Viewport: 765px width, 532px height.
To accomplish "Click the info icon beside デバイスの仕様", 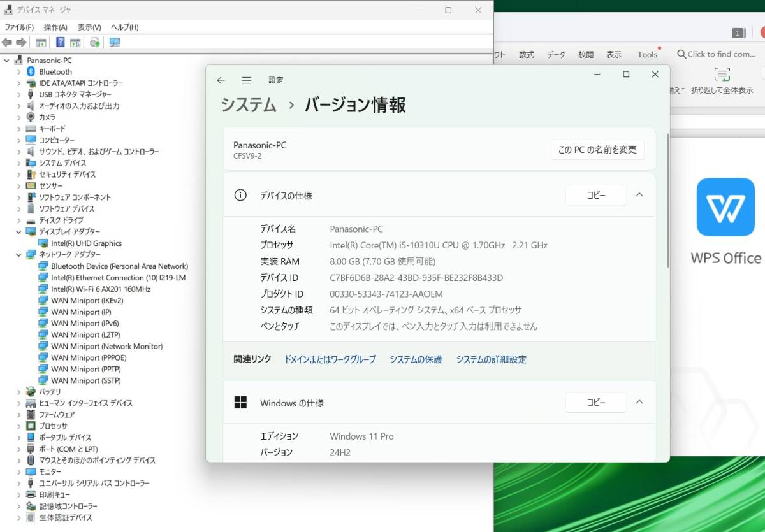I will point(240,196).
